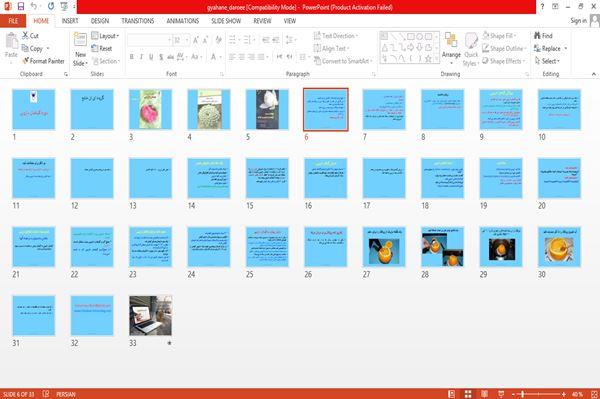Screen dimensions: 600x399
Task: Adjust the zoom slider handle
Action: pyautogui.click(x=523, y=394)
